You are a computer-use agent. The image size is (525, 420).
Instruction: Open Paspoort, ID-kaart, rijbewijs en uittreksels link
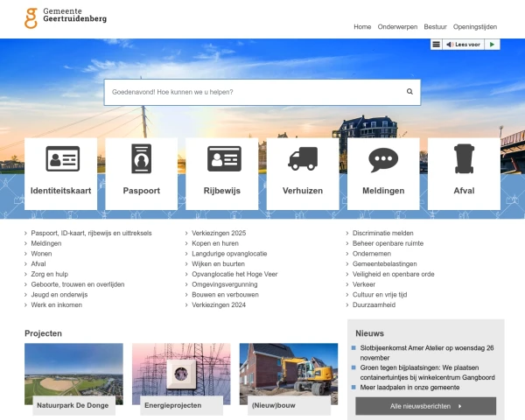tap(91, 233)
